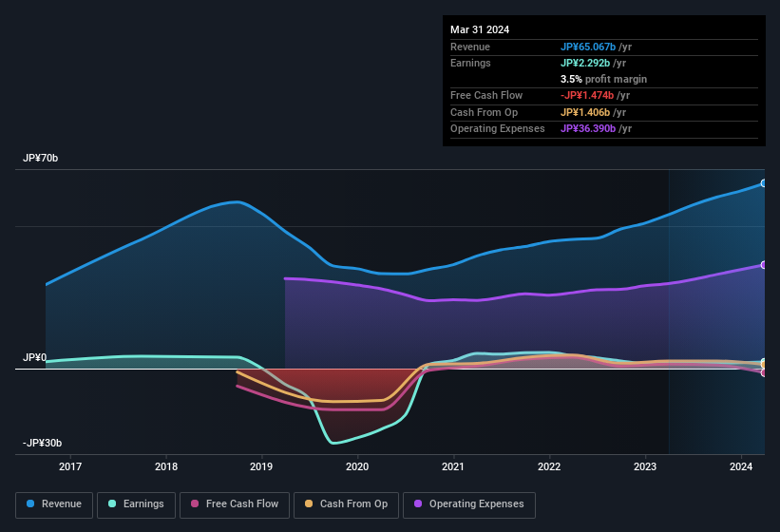Click the orange Cash From Op legend dot
Screen dimensions: 780x532
[309, 504]
